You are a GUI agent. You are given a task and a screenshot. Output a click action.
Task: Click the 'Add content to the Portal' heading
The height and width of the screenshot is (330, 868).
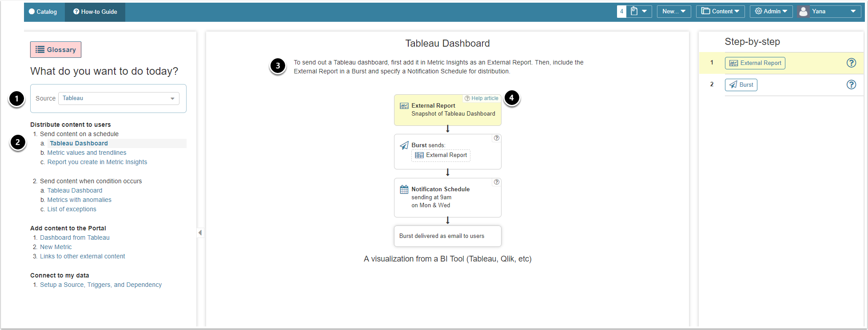coord(68,228)
